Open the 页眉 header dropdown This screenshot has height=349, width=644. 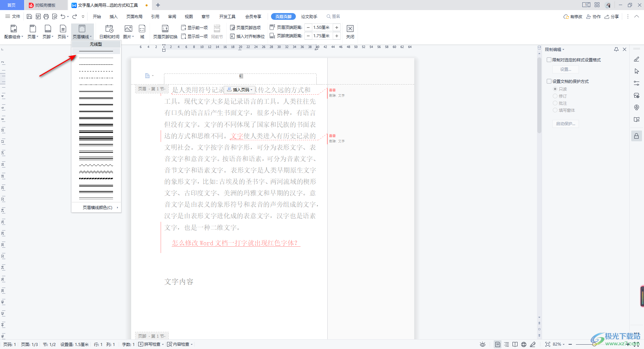(x=33, y=32)
